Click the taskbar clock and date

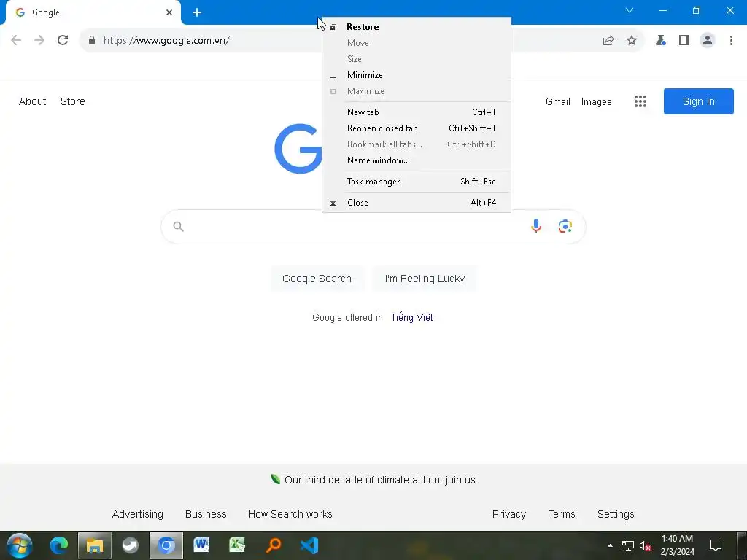(x=677, y=545)
